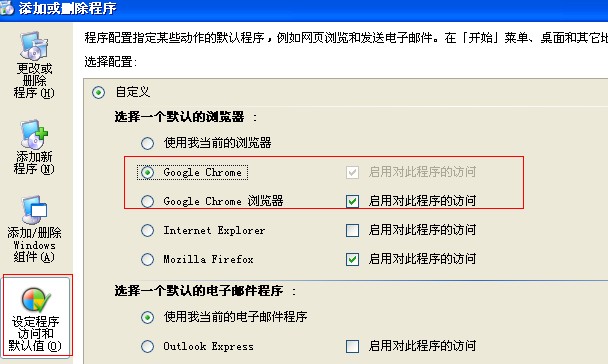Select the Google Chrome radio button

(147, 173)
